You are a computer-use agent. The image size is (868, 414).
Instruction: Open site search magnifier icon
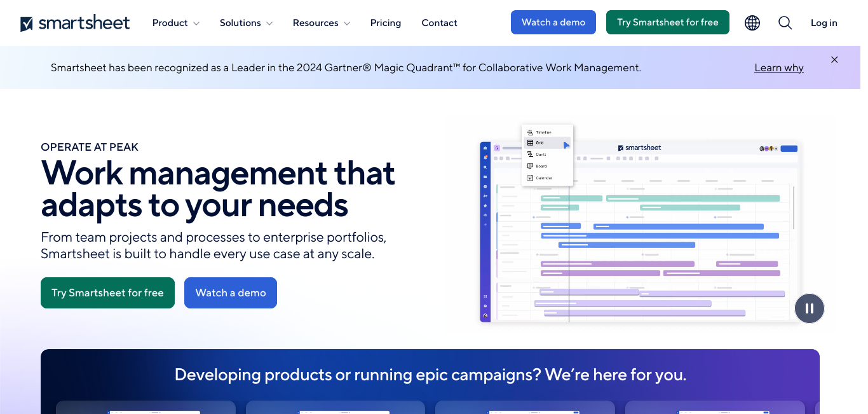tap(785, 23)
